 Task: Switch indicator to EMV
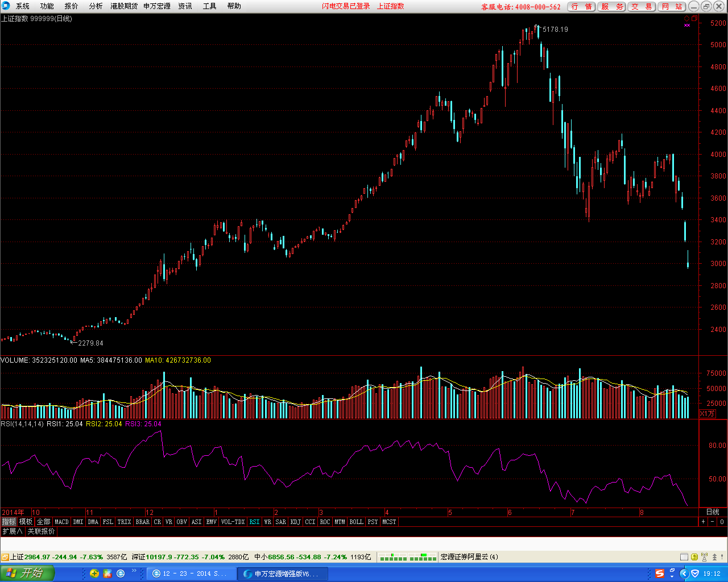(212, 522)
